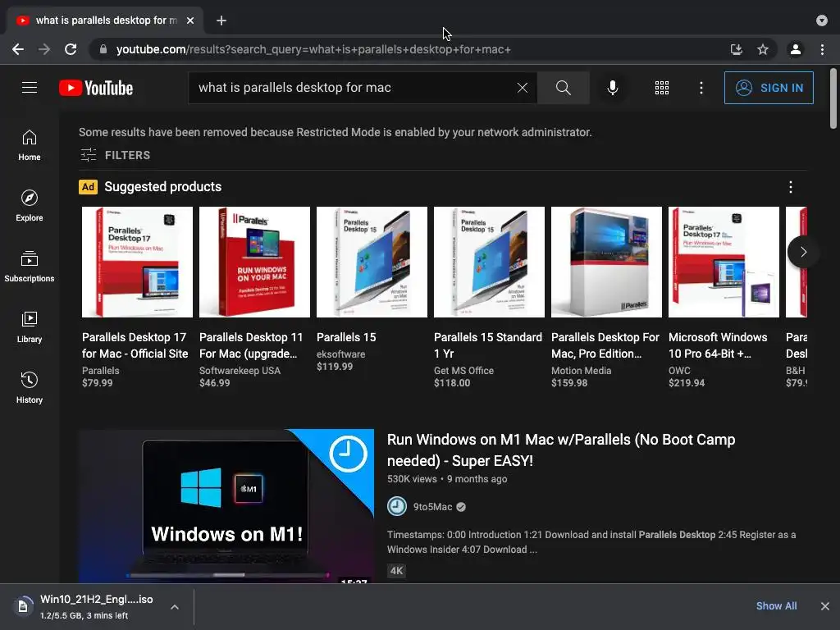Reload the page
Viewport: 840px width, 630px height.
(71, 49)
